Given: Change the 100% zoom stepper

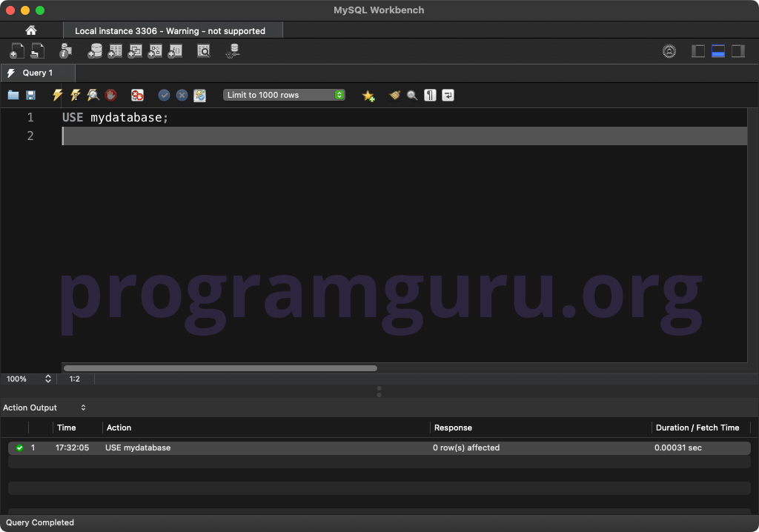Looking at the screenshot, I should tap(48, 379).
